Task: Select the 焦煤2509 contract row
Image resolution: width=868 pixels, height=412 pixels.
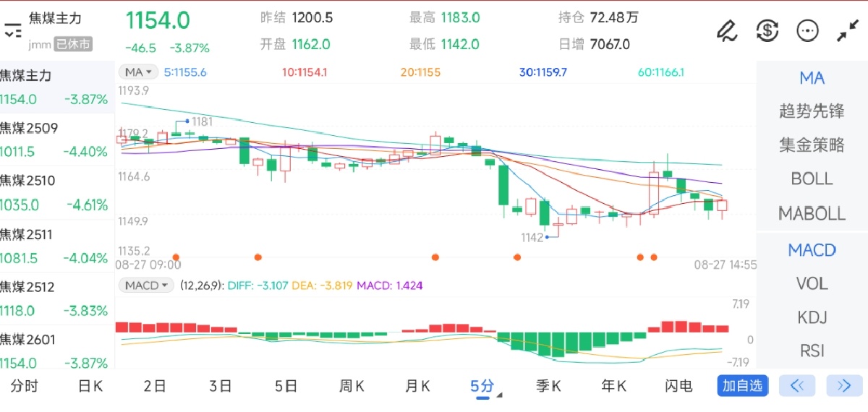Action: [x=57, y=140]
